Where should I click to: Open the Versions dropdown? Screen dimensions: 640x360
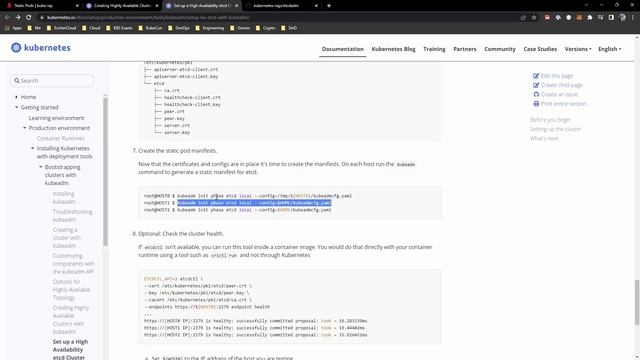tap(578, 49)
